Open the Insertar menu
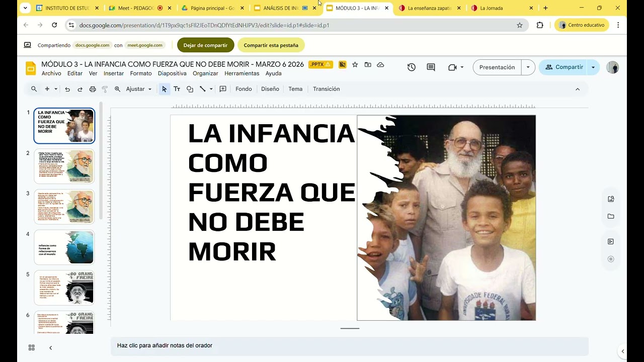Viewport: 644px width, 362px height. (x=114, y=73)
